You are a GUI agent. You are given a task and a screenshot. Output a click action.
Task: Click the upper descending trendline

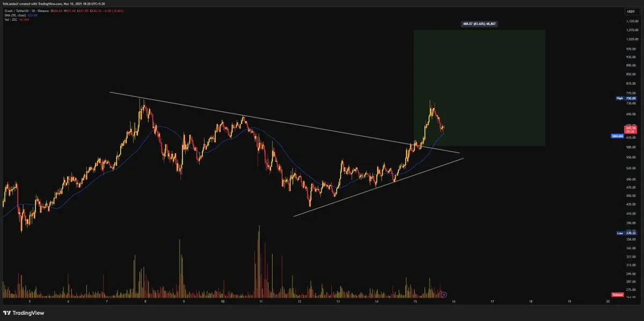pyautogui.click(x=284, y=123)
